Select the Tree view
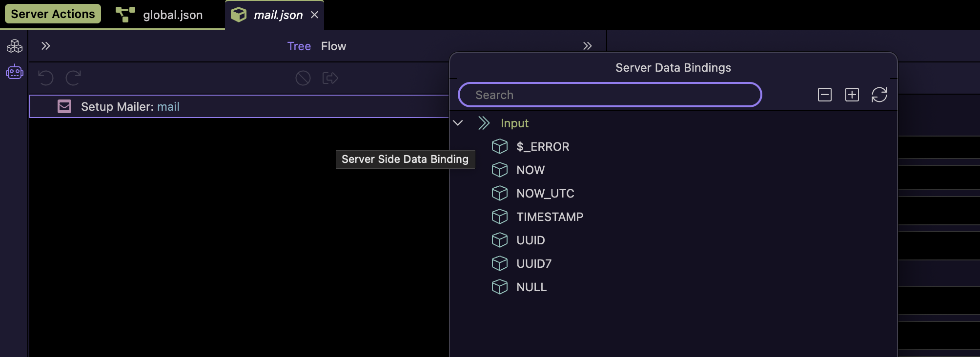 pyautogui.click(x=299, y=46)
